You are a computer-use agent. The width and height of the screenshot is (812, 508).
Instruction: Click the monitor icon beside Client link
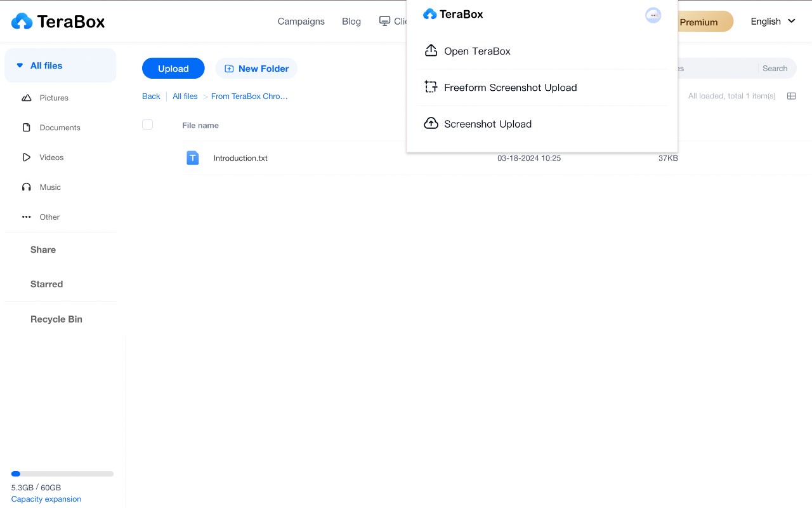tap(384, 21)
